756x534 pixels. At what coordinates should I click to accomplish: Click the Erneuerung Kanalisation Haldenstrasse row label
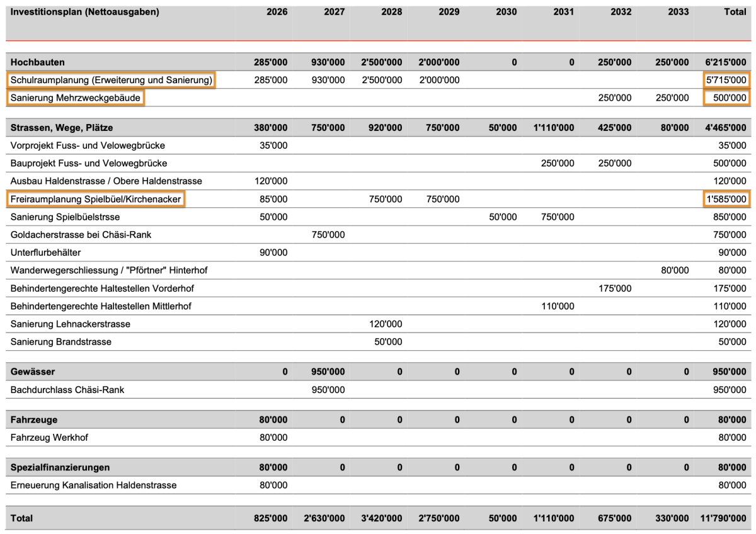pyautogui.click(x=93, y=486)
